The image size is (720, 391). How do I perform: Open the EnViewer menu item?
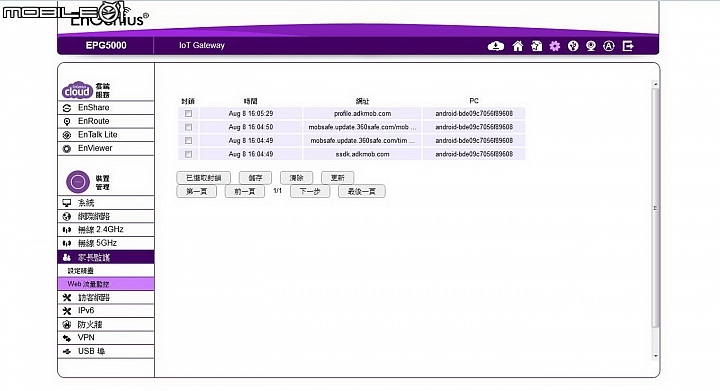pyautogui.click(x=106, y=148)
